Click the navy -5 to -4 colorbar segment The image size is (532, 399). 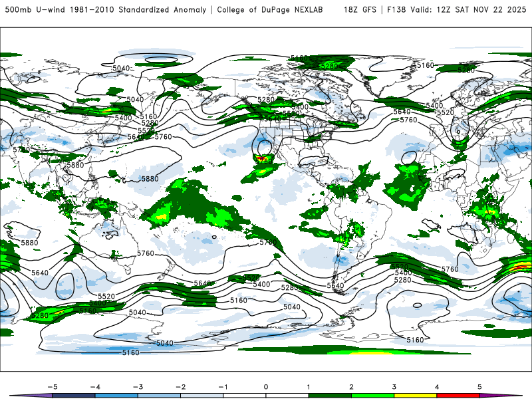(x=74, y=396)
